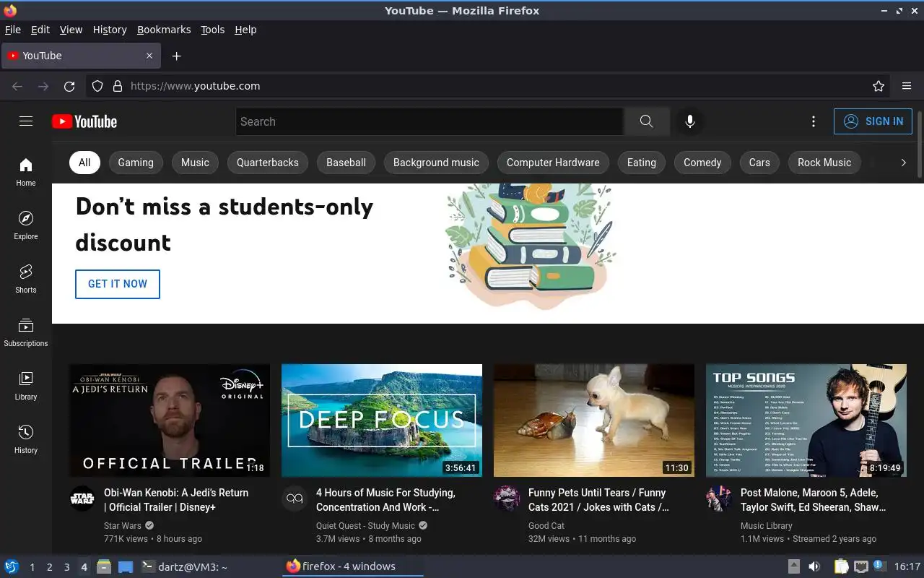
Task: Click the page vertical scrollbar
Action: pos(920,143)
